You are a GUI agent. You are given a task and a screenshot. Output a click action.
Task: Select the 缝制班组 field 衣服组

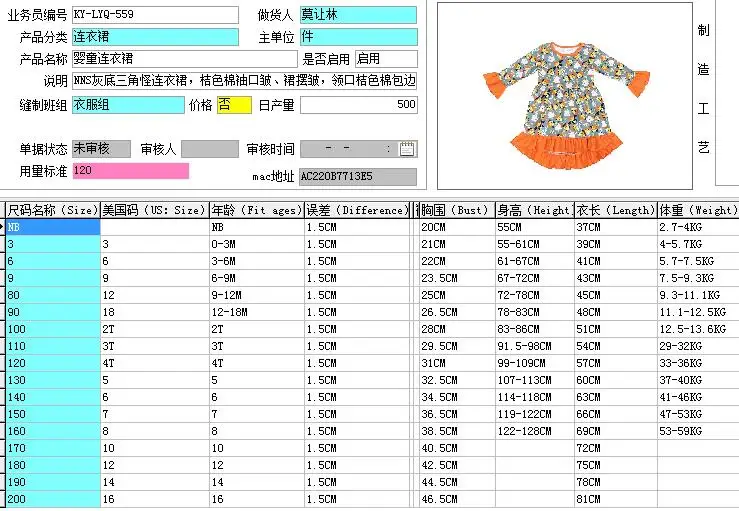click(128, 105)
